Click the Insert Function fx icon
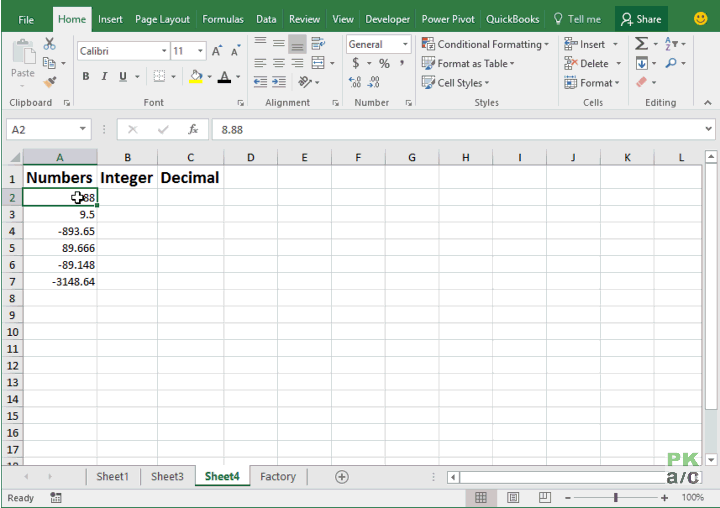 (193, 130)
